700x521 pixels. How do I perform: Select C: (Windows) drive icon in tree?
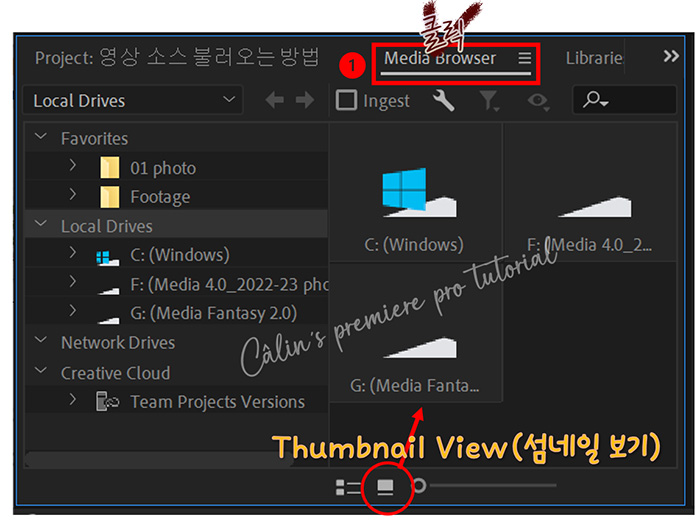[108, 258]
